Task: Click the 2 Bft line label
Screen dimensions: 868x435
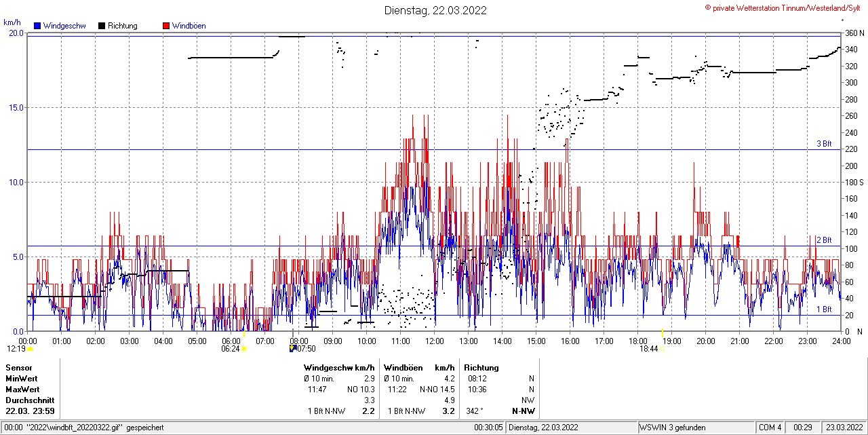Action: pos(824,240)
